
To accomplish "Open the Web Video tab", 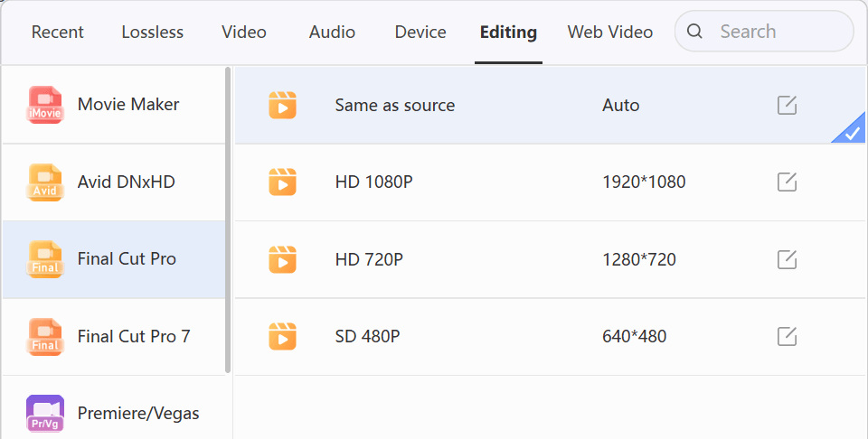I will [x=610, y=33].
